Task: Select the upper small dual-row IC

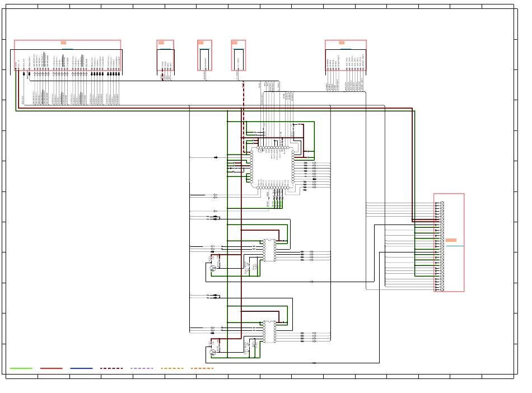Action: [270, 250]
